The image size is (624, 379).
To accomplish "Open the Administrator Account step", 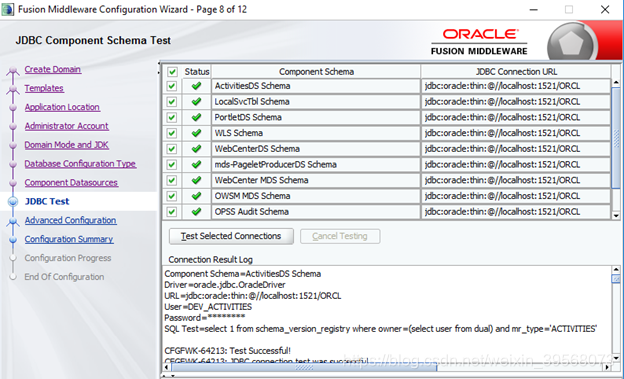I will [66, 126].
